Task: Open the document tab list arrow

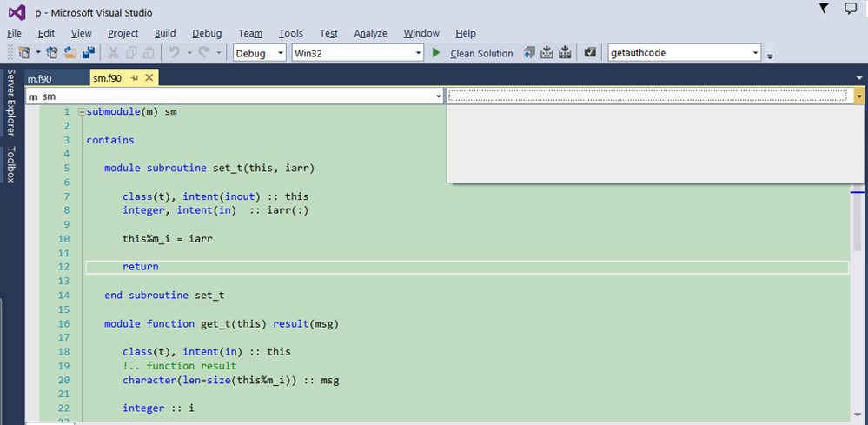Action: pyautogui.click(x=858, y=78)
